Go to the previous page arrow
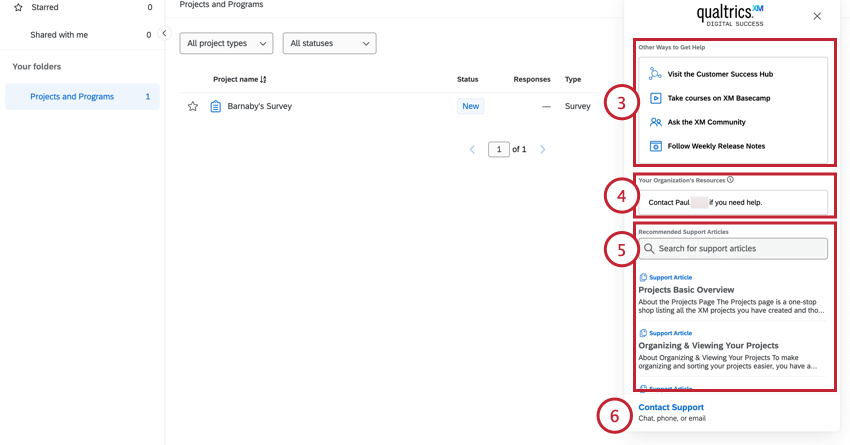Image resolution: width=850 pixels, height=445 pixels. click(472, 149)
